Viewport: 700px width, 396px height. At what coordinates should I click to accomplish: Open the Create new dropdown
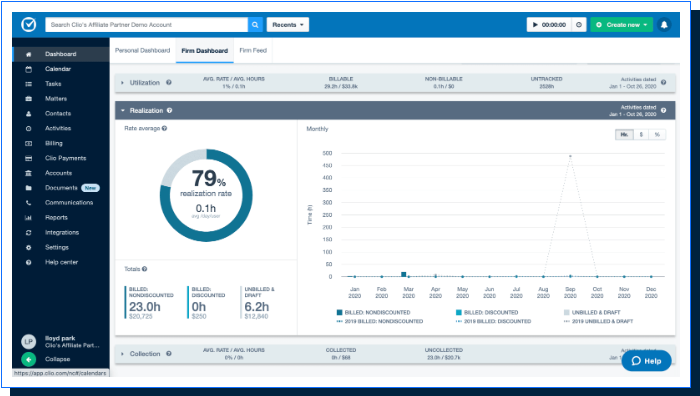622,25
